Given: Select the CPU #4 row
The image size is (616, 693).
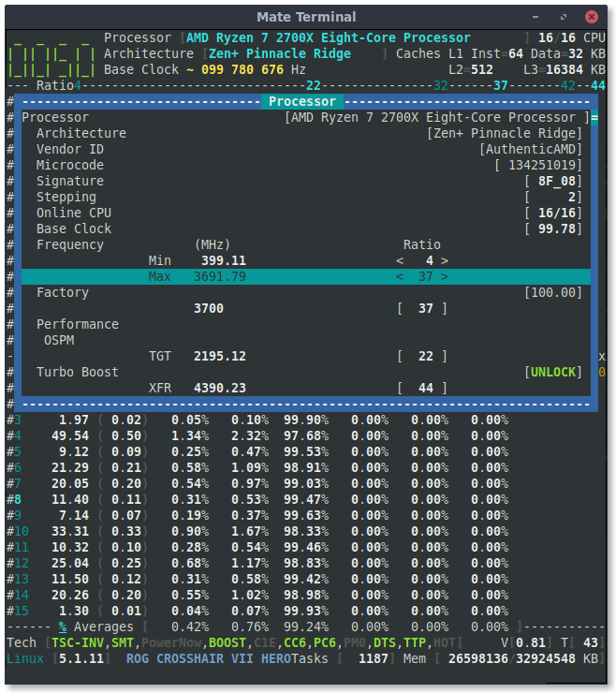Looking at the screenshot, I should [x=257, y=435].
